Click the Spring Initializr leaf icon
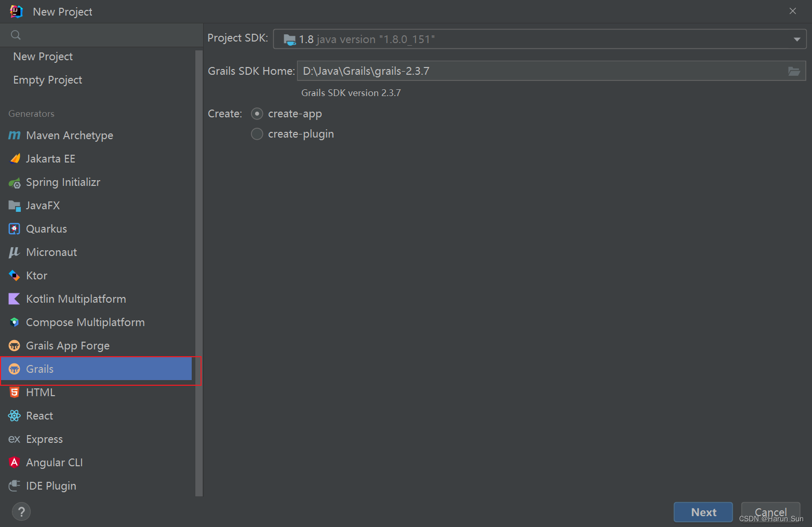Image resolution: width=812 pixels, height=527 pixels. coord(15,182)
